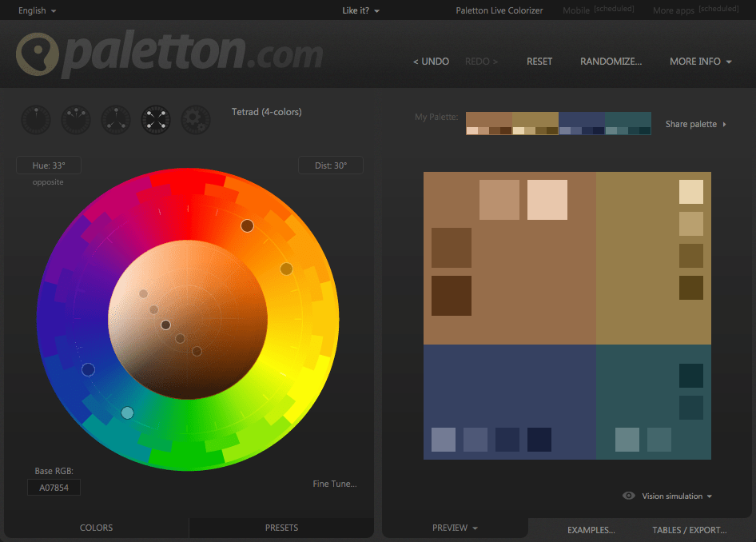Click the lightest peach swatch in preview

[x=547, y=200]
